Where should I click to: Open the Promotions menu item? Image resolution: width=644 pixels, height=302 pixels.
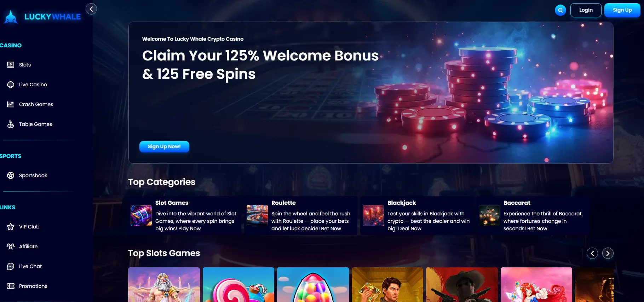[x=27, y=286]
